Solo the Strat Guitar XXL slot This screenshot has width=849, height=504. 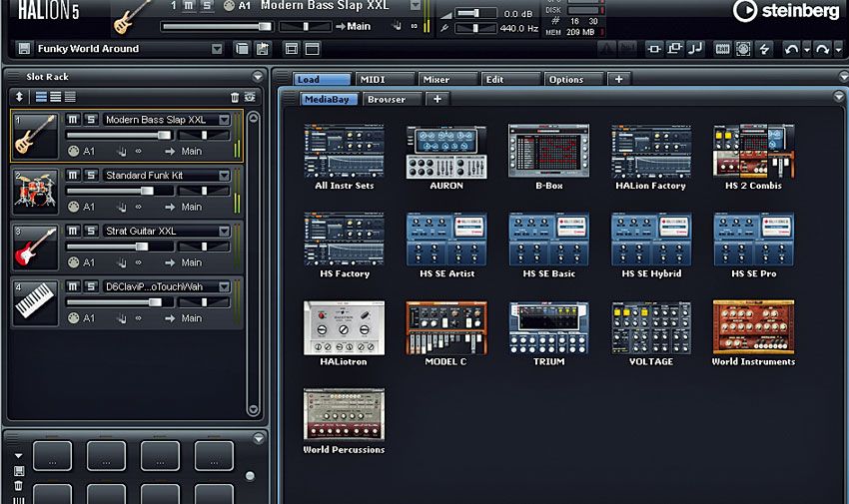(91, 231)
